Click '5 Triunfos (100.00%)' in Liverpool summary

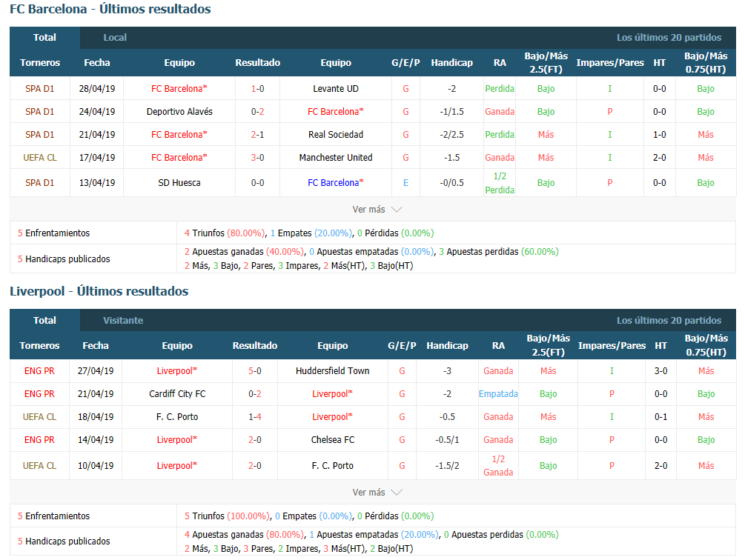pos(227,516)
